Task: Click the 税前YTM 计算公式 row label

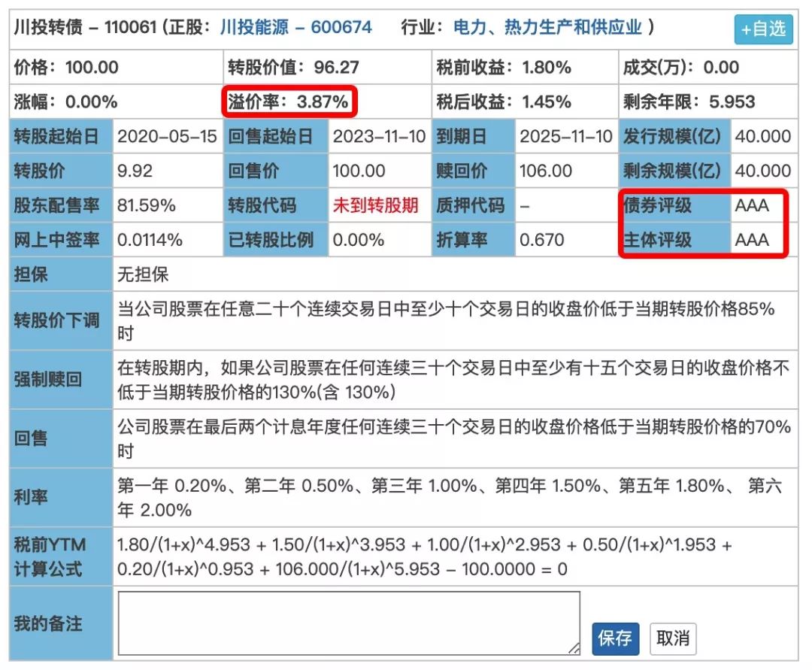Action: click(61, 556)
